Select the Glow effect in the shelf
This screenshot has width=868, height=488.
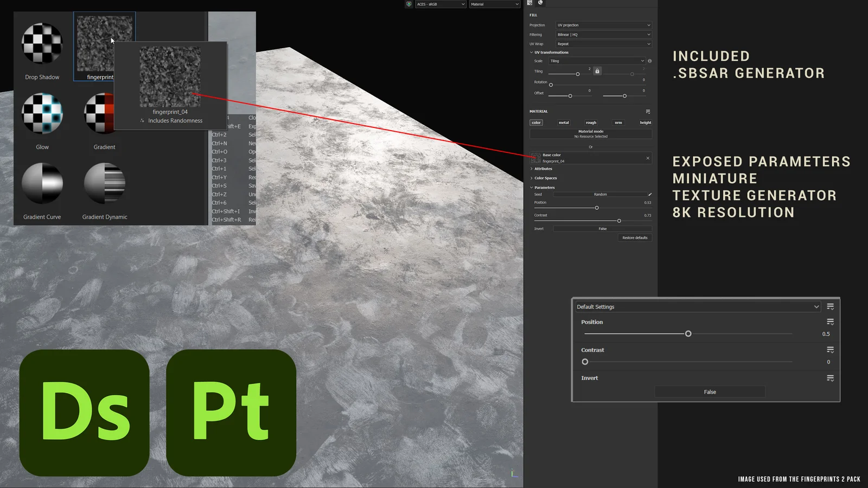tap(42, 114)
